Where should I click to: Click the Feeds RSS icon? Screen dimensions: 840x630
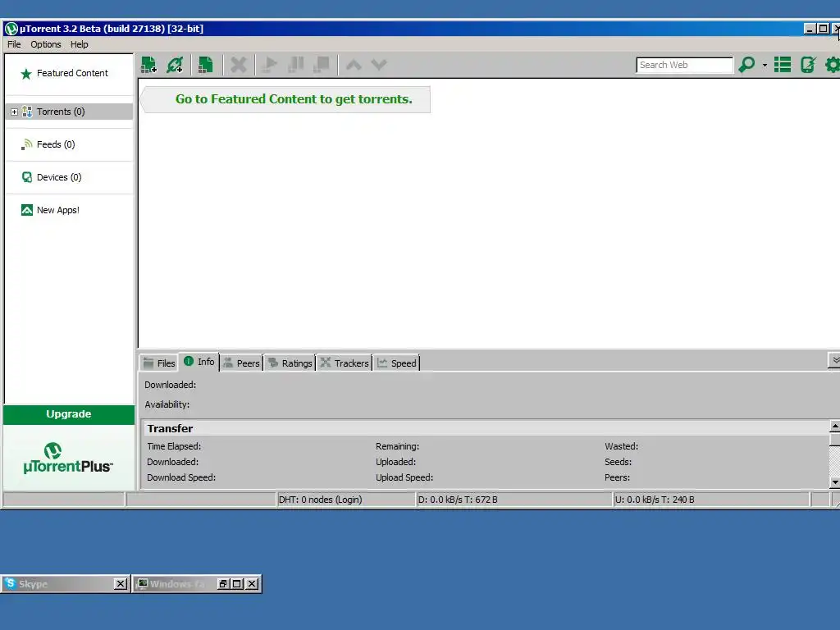click(x=26, y=144)
